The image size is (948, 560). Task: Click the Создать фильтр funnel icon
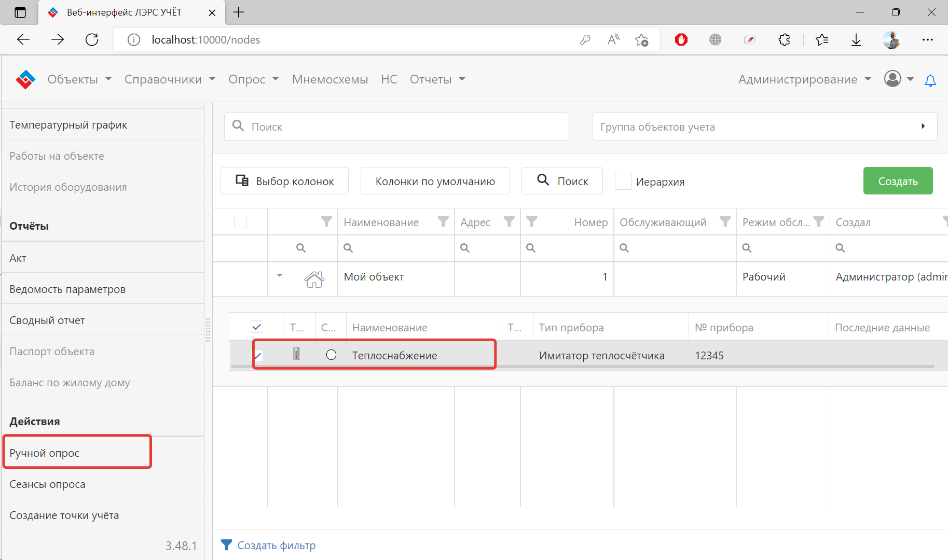pos(226,545)
